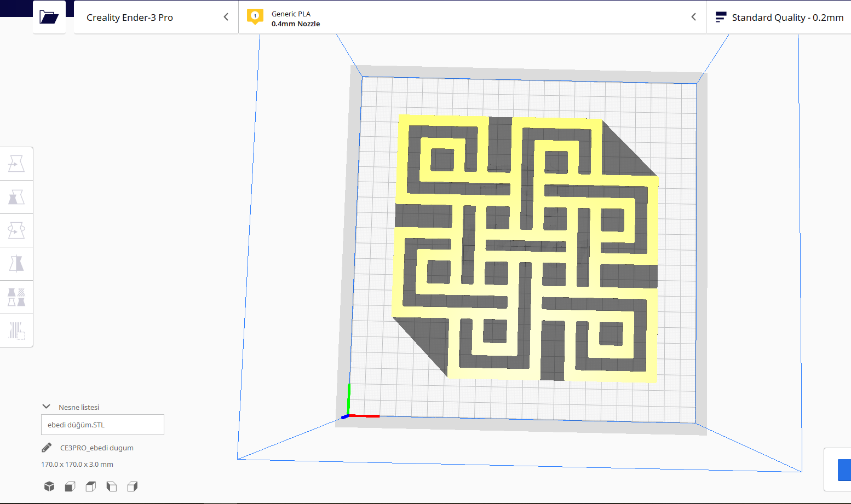Viewport: 851px width, 504px height.
Task: Collapse the Nesne listesi object list
Action: tap(46, 407)
